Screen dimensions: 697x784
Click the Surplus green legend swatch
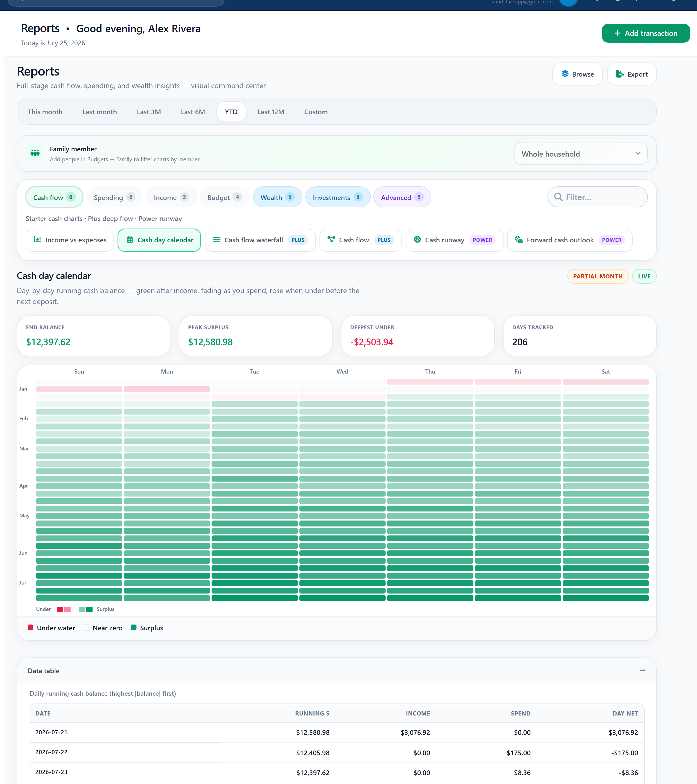click(x=134, y=627)
